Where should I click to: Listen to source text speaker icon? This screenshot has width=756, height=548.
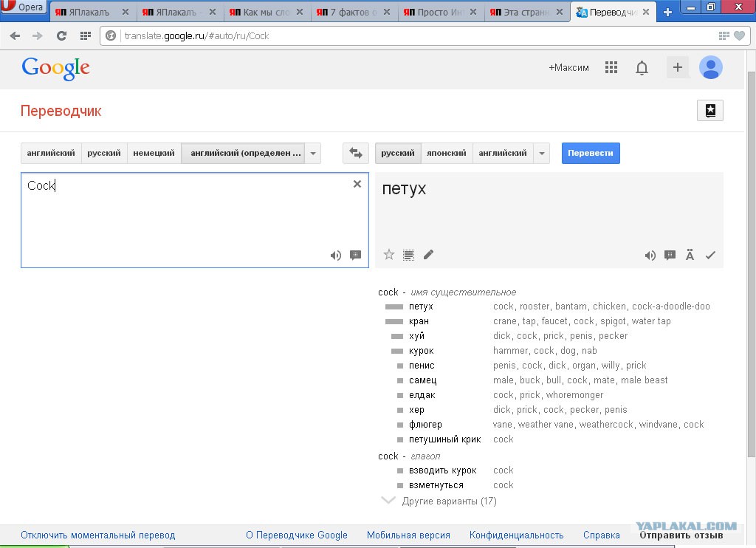336,256
